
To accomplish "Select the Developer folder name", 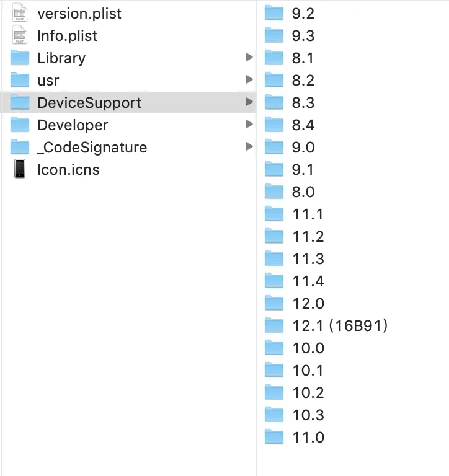I will (73, 125).
